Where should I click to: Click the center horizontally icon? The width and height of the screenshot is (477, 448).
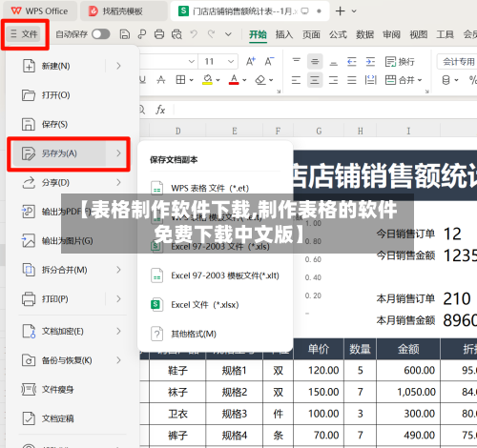click(x=315, y=80)
